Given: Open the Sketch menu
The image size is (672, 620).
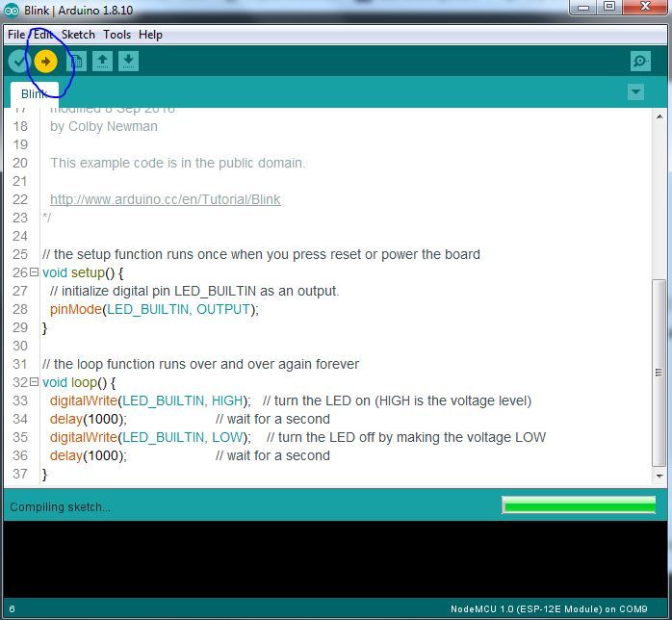Looking at the screenshot, I should (78, 35).
